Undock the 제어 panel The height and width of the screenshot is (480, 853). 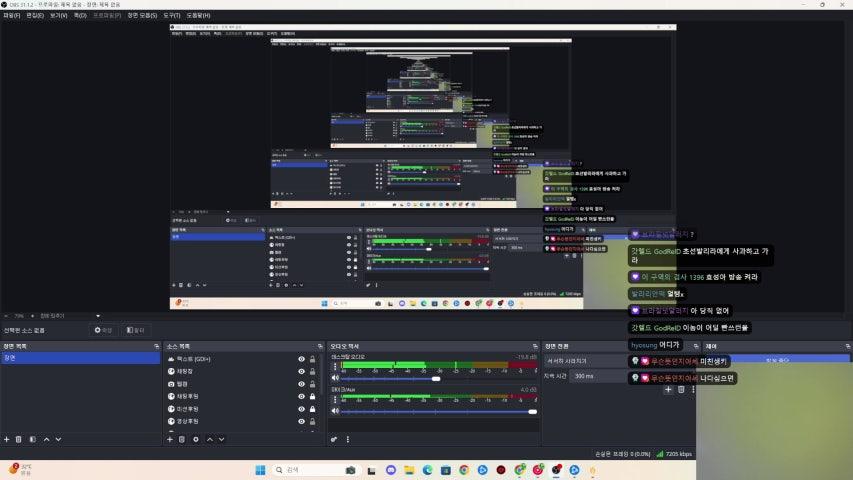click(848, 346)
